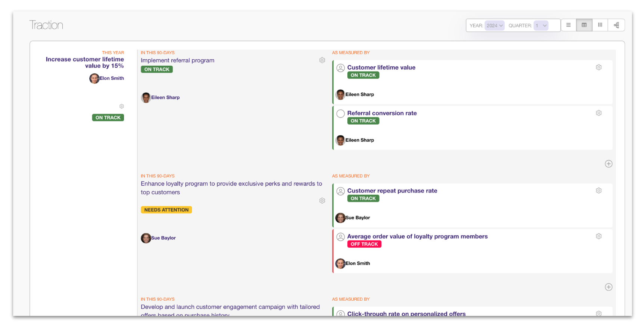Open Average order value of loyalty program members
This screenshot has height=329, width=644.
(x=417, y=236)
